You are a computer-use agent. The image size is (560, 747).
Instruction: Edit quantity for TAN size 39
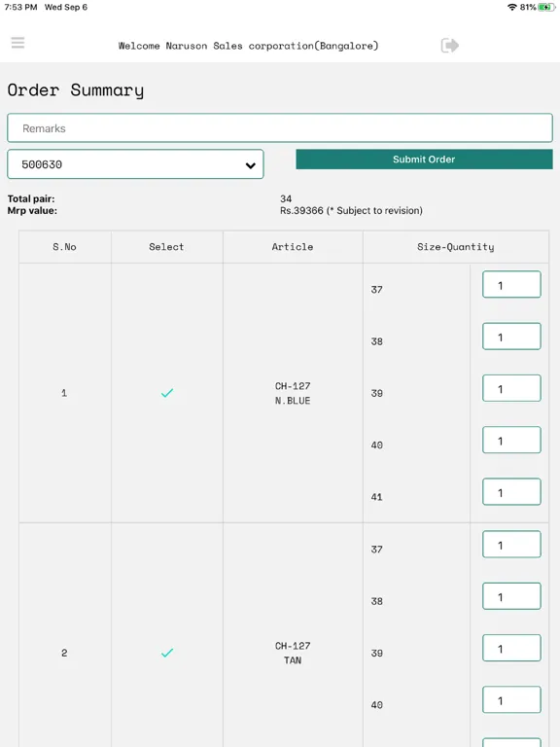[x=511, y=649]
